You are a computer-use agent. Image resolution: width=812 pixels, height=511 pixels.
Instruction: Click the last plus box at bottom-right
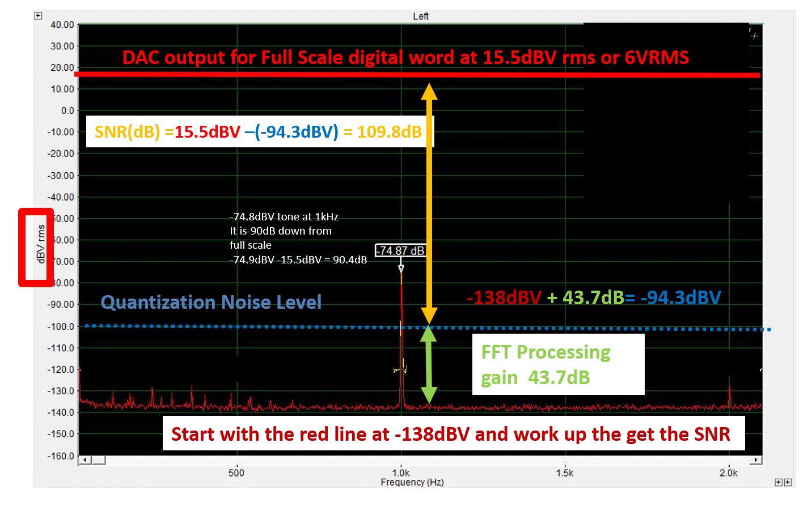(788, 482)
